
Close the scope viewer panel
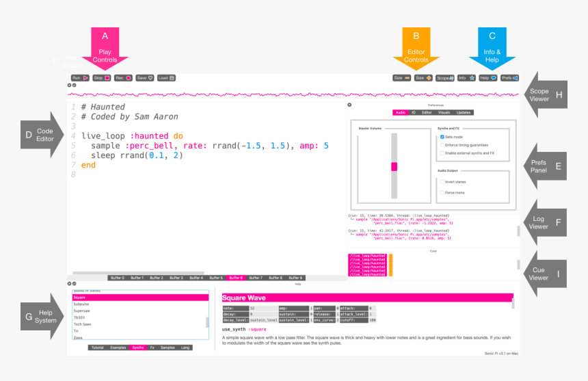click(69, 85)
